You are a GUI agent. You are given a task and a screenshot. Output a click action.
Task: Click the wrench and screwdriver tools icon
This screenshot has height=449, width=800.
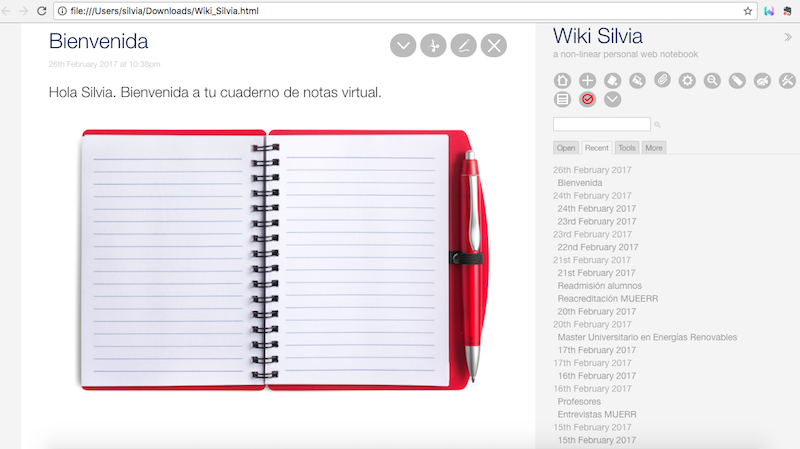[787, 81]
